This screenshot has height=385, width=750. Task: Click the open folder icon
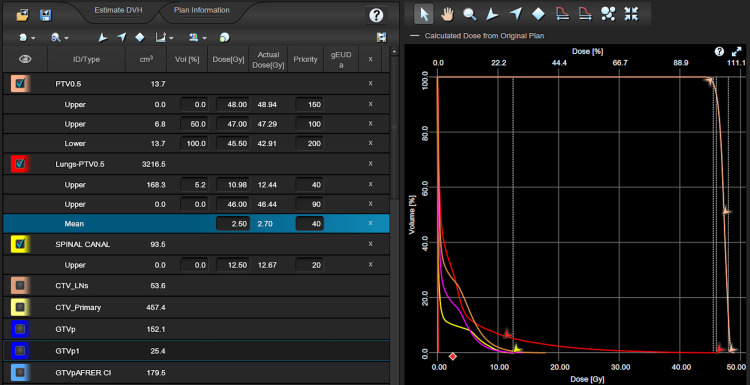point(22,15)
